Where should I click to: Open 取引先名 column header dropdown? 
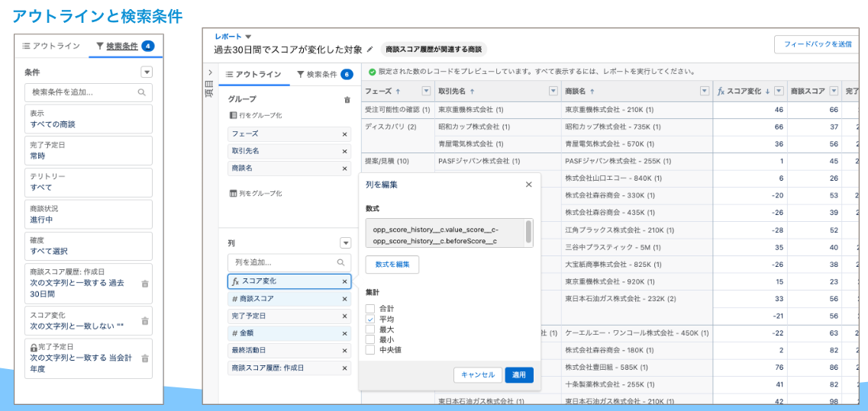(x=553, y=92)
